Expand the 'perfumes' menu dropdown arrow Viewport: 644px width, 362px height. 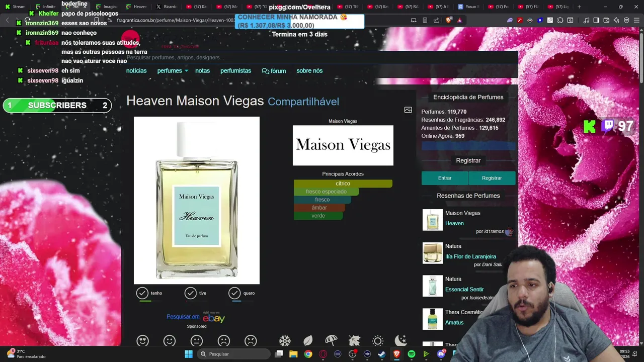[186, 71]
